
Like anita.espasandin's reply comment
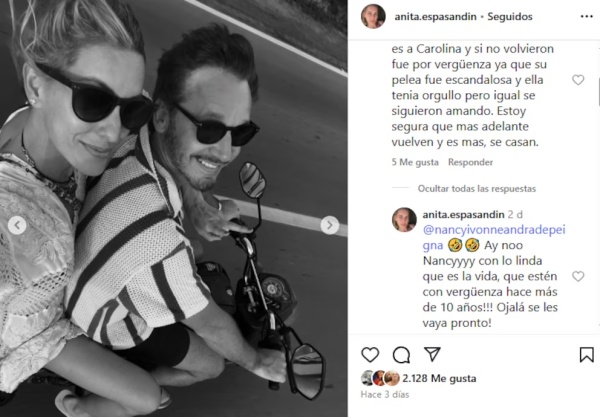(x=578, y=276)
